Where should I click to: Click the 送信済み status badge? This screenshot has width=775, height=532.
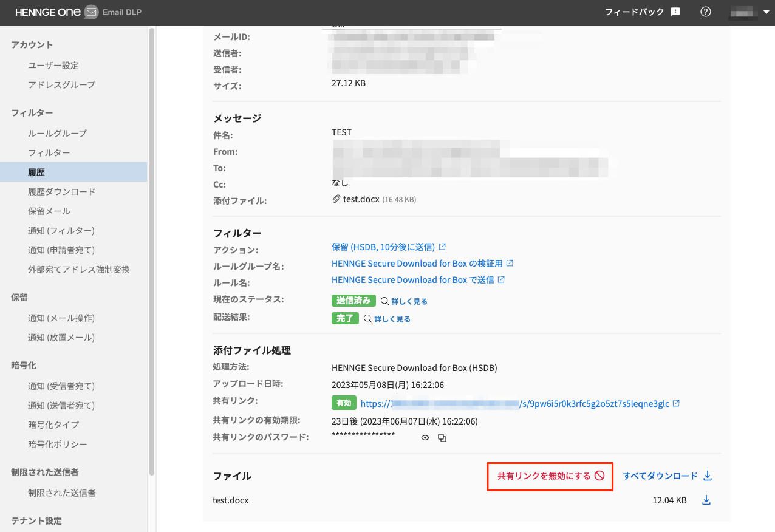click(x=353, y=301)
